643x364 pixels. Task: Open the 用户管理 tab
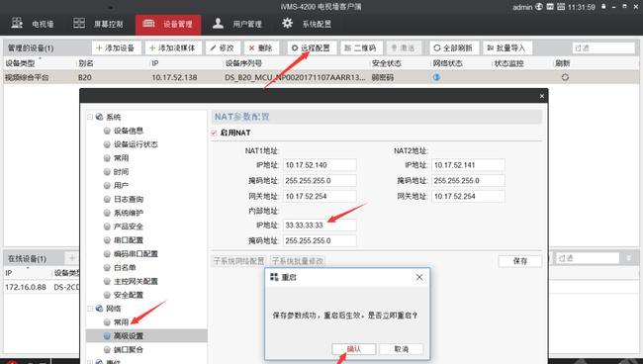tap(236, 24)
